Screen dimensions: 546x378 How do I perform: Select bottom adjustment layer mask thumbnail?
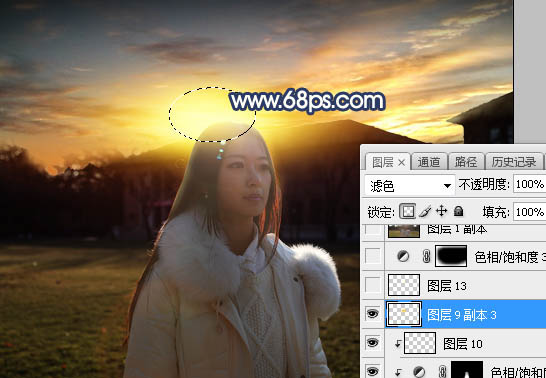(467, 370)
